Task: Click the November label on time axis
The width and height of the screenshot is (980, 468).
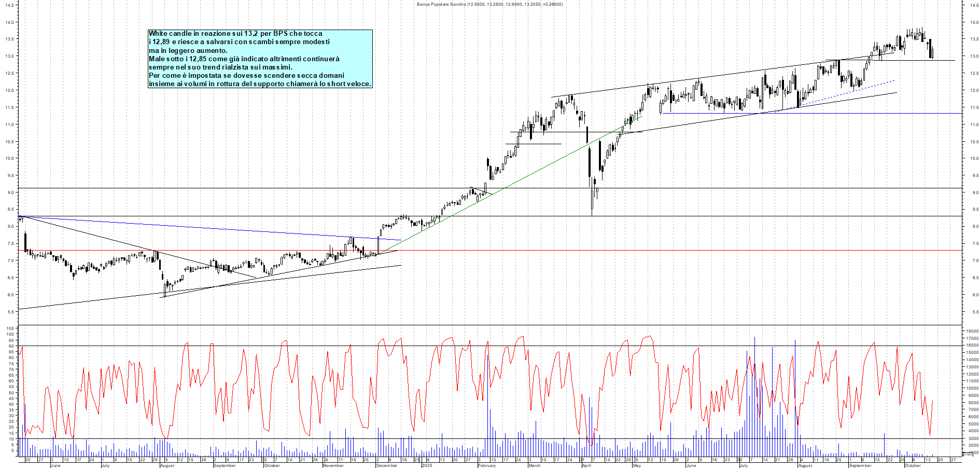Action: 333,465
